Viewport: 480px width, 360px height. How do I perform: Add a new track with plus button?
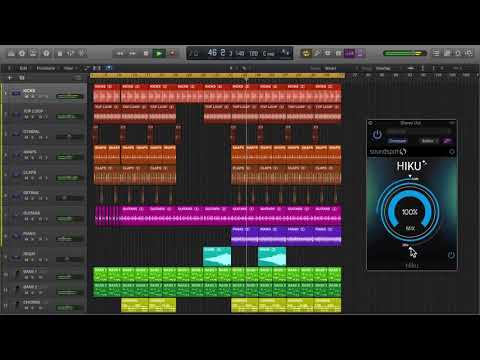click(10, 78)
